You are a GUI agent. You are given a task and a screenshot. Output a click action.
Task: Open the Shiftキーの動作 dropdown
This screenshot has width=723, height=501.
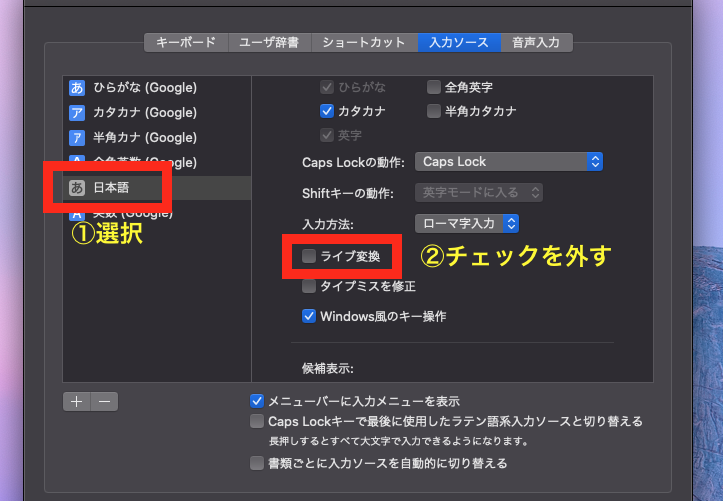478,192
